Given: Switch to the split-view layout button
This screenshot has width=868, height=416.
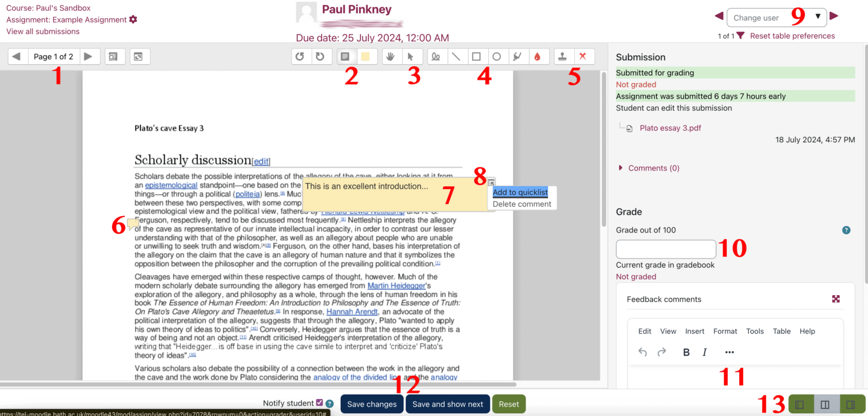Looking at the screenshot, I should 824,404.
